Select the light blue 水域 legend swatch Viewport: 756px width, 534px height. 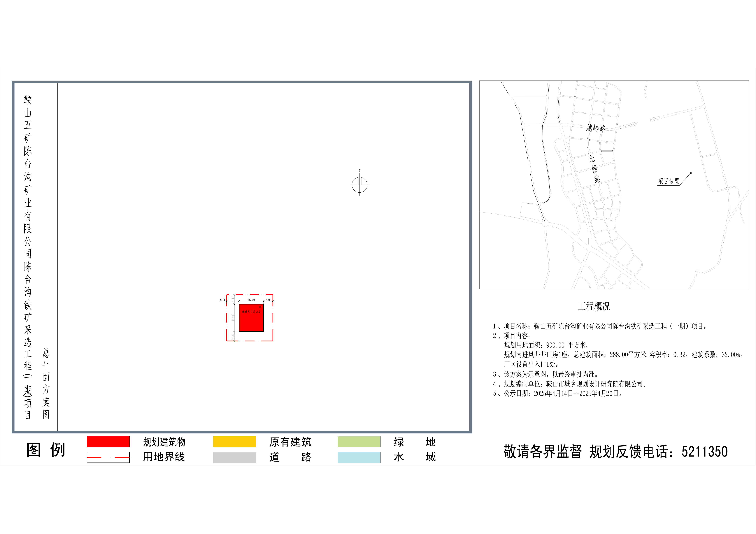pos(359,457)
